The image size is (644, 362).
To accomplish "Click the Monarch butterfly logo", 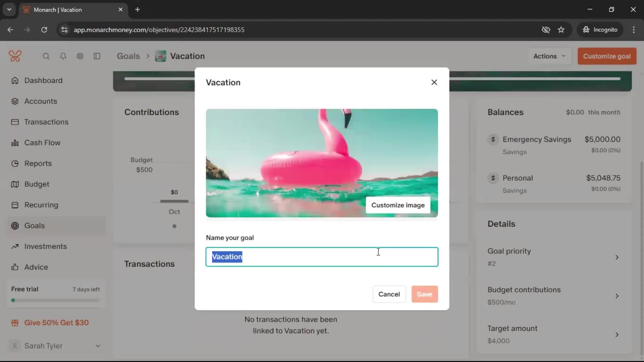I will (15, 56).
